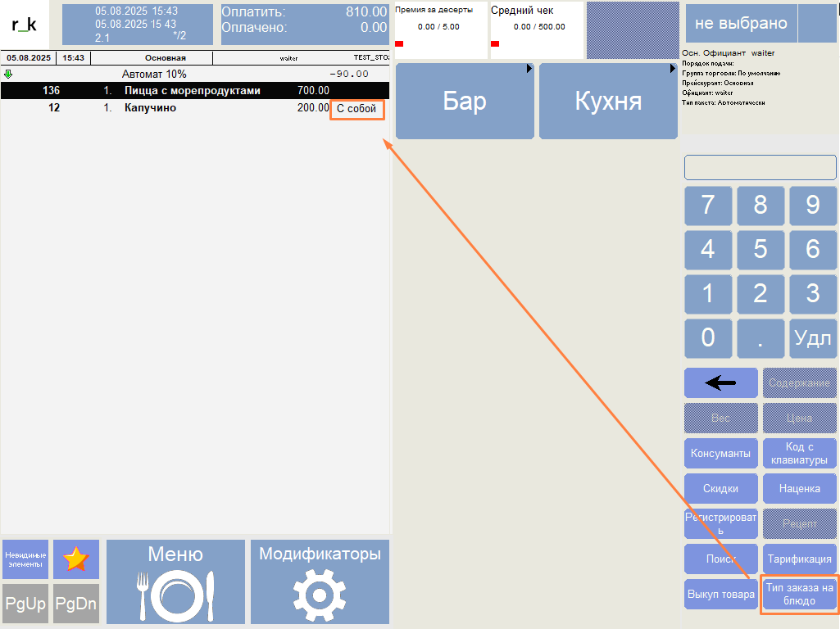Toggle Невидимые элементы button
Image resolution: width=840 pixels, height=629 pixels.
pyautogui.click(x=25, y=559)
